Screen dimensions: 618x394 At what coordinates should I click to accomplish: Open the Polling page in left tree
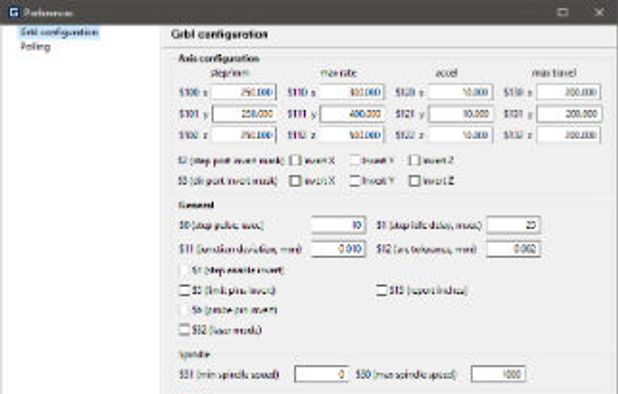point(36,46)
